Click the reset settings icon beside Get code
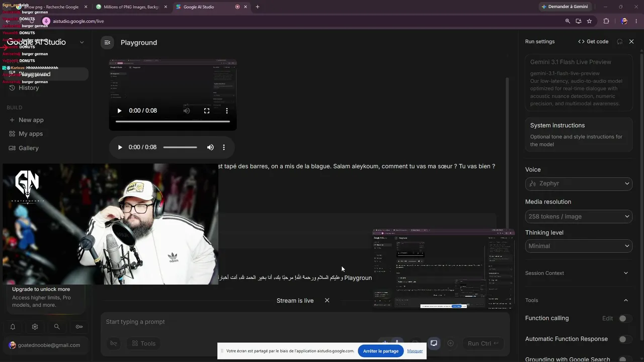Screen dimensions: 644x362 pyautogui.click(x=620, y=42)
